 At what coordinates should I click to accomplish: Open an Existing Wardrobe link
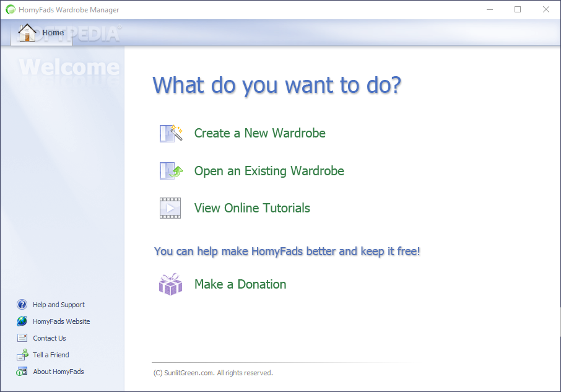point(269,171)
